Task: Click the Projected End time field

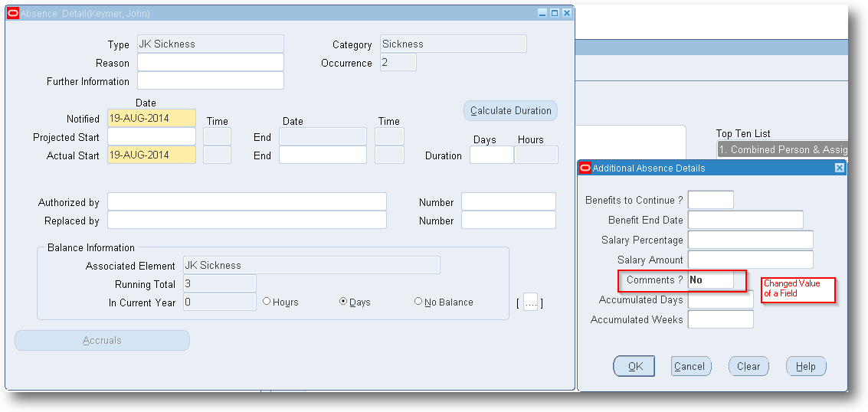Action: click(389, 136)
